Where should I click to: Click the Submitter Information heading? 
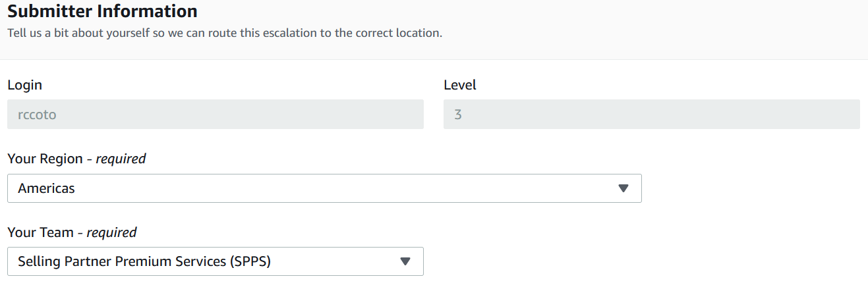click(102, 11)
